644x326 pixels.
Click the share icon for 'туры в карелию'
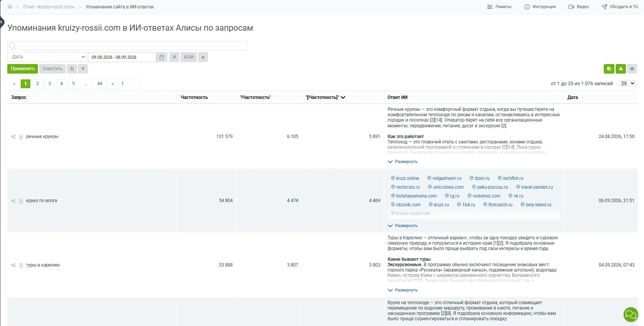(13, 265)
